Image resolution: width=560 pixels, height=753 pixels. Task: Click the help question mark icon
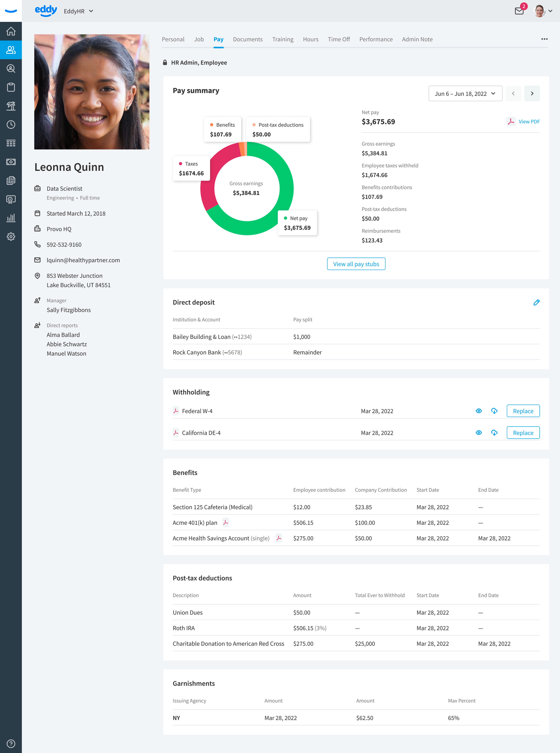[11, 744]
